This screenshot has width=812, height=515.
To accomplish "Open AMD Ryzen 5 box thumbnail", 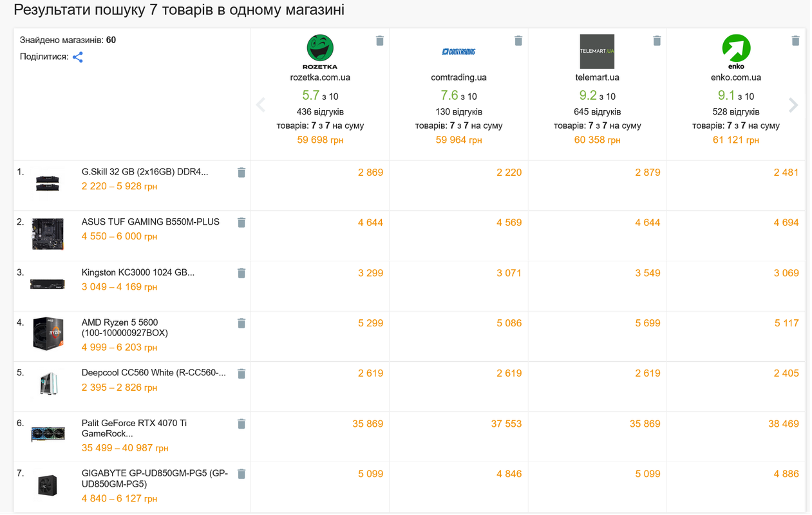I will (x=48, y=334).
